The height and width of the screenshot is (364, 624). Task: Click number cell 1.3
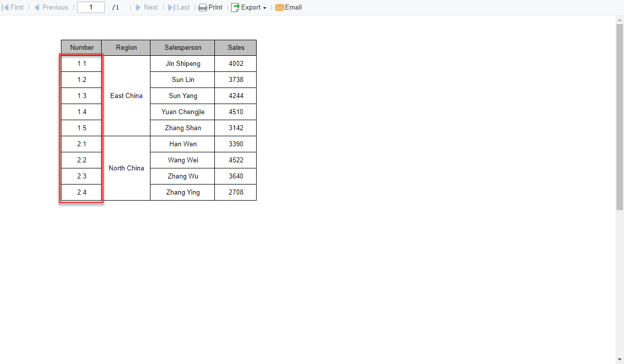click(82, 96)
